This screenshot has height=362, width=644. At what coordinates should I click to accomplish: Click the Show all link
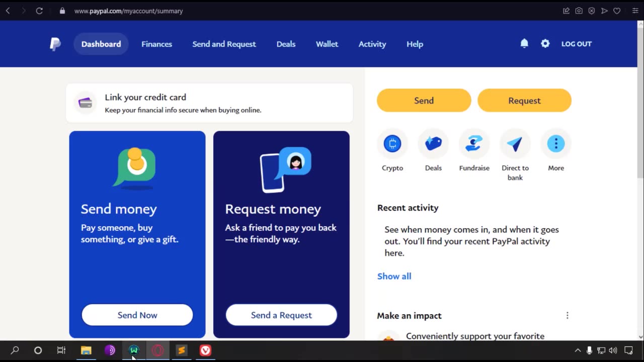tap(394, 276)
